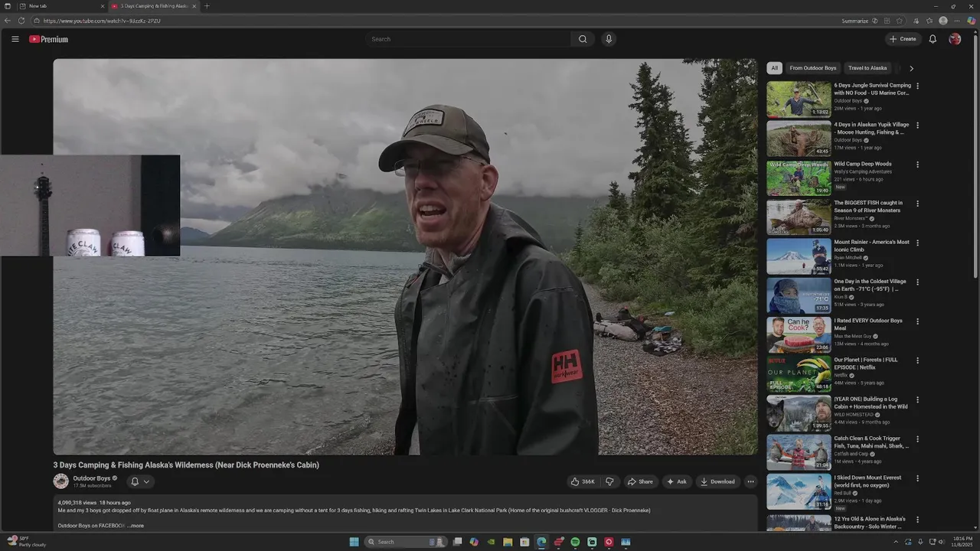The image size is (980, 551).
Task: Open 'Catch Clean & Cook Trigger Fish' title
Action: coord(871,442)
